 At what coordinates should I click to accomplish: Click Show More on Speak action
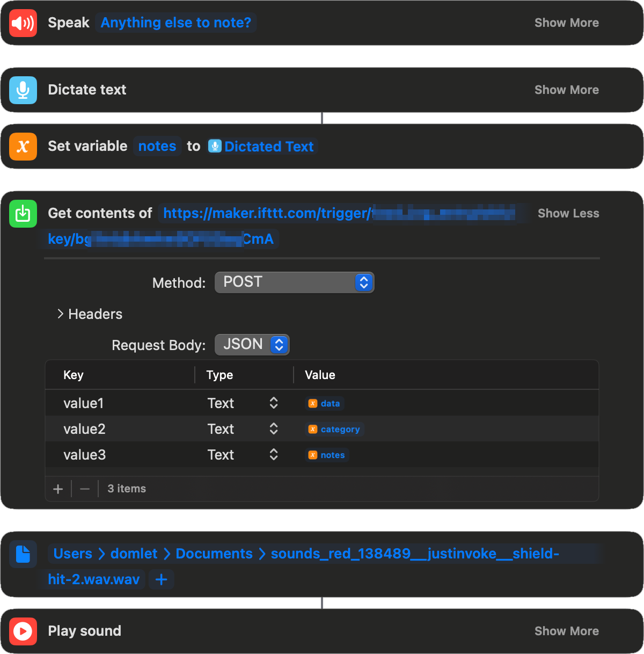567,23
